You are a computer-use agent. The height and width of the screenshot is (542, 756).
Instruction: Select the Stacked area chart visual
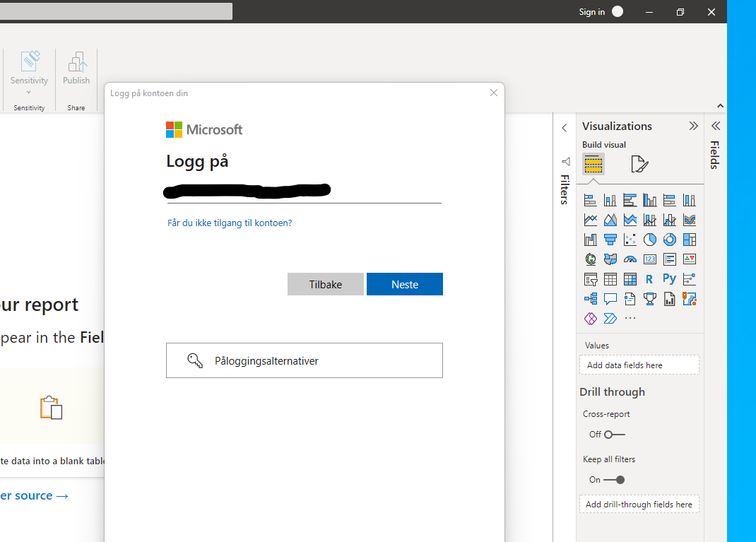pos(630,220)
